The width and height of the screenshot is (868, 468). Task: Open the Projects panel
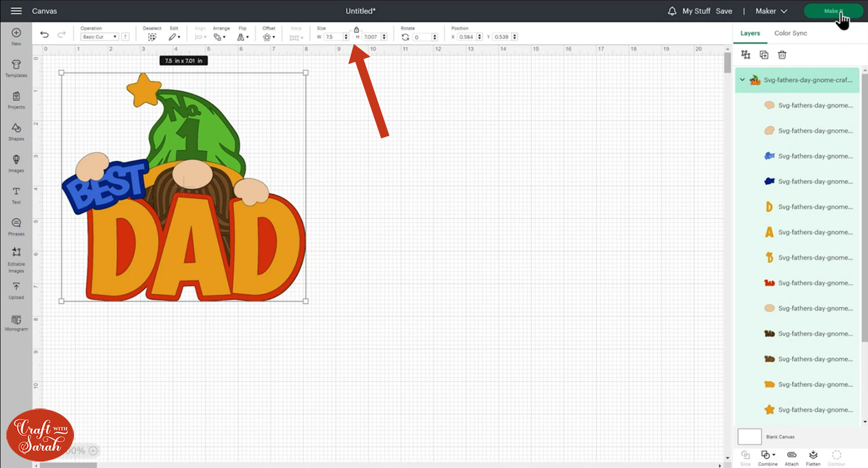click(x=16, y=101)
